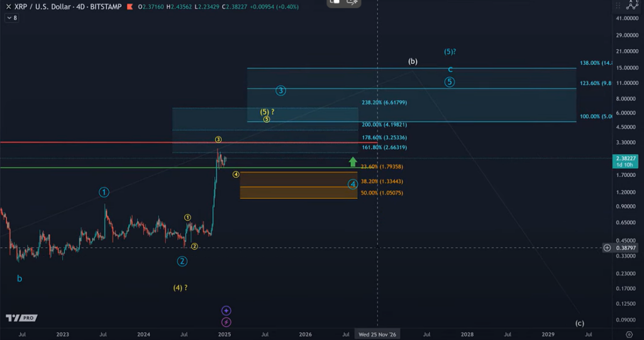The image size is (644, 340).
Task: Click the X icon beside XRP title
Action: point(8,6)
